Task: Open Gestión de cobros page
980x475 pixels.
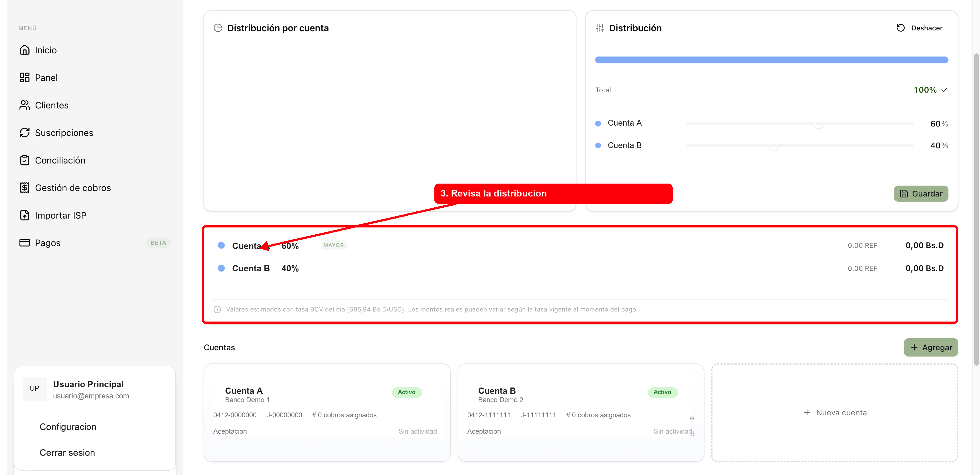Action: (x=95, y=188)
